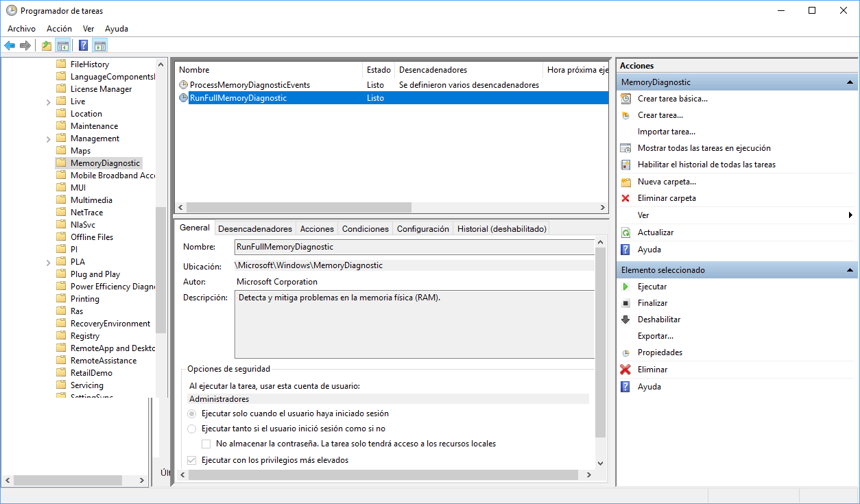Select the Registry folder in tree
The width and height of the screenshot is (860, 504).
[85, 336]
